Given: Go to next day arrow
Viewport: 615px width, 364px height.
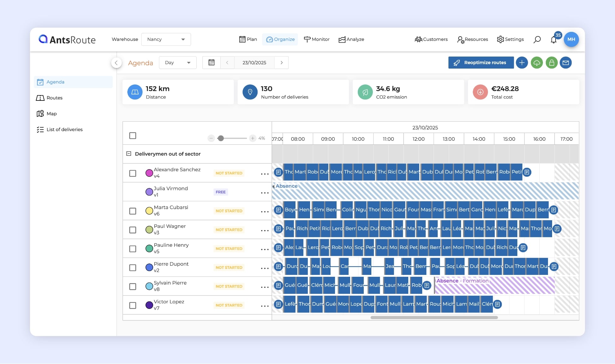Looking at the screenshot, I should (282, 63).
